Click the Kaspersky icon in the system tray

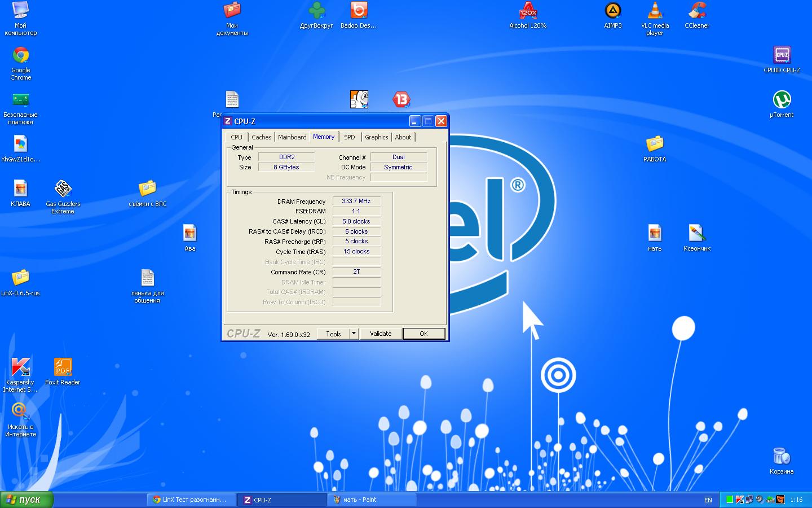tap(739, 500)
